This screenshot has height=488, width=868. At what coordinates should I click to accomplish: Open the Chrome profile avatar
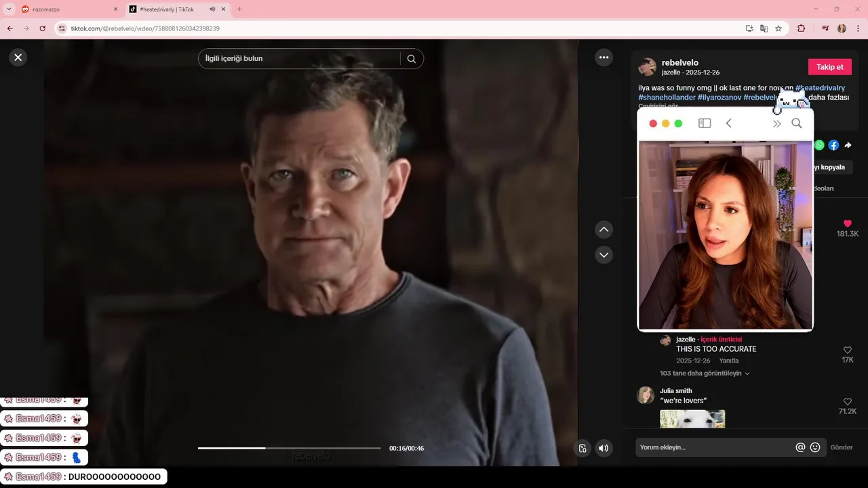click(x=842, y=28)
